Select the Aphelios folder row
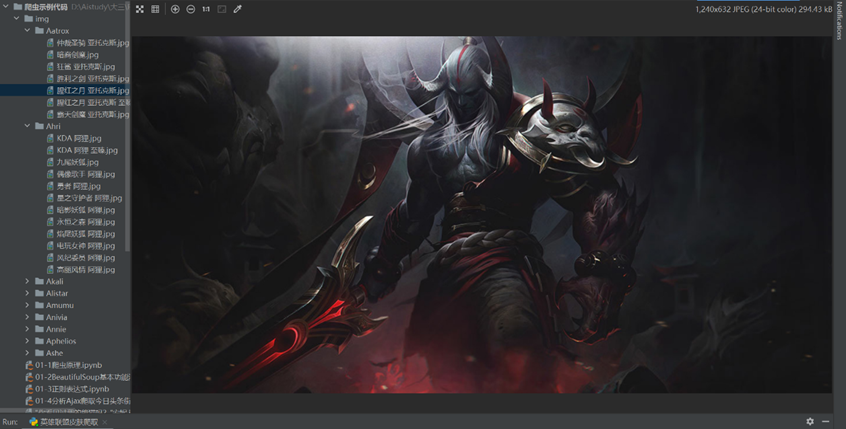846x429 pixels. tap(65, 341)
